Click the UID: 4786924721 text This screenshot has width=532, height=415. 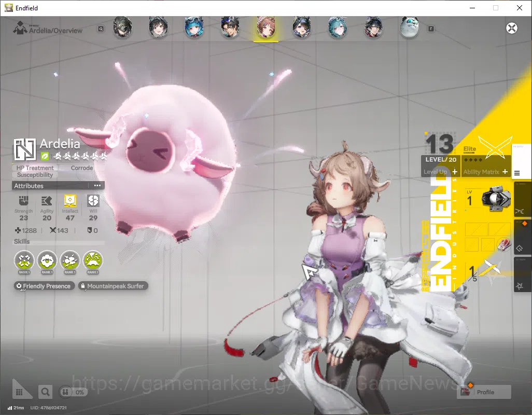tap(49, 408)
